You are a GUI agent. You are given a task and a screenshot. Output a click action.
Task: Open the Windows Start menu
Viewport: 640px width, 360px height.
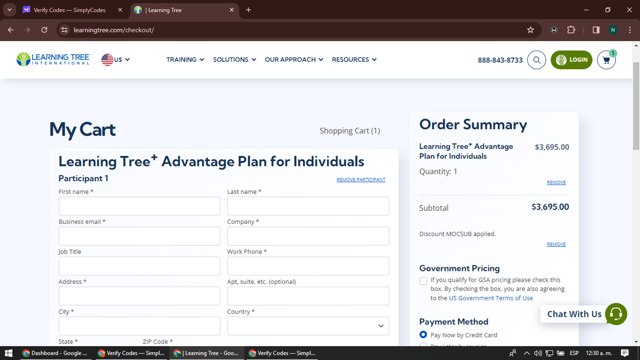click(x=9, y=353)
